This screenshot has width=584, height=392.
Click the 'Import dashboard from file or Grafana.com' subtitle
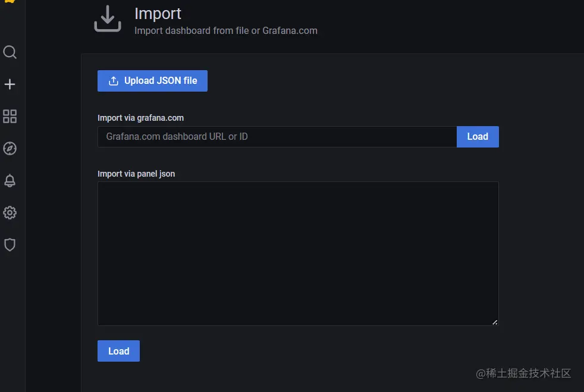click(x=226, y=30)
